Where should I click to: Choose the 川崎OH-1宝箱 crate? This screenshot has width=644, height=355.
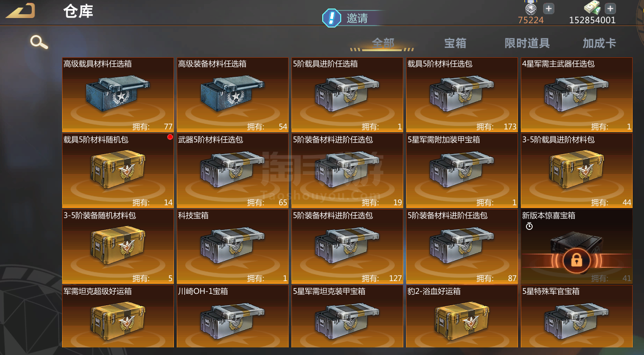point(233,316)
